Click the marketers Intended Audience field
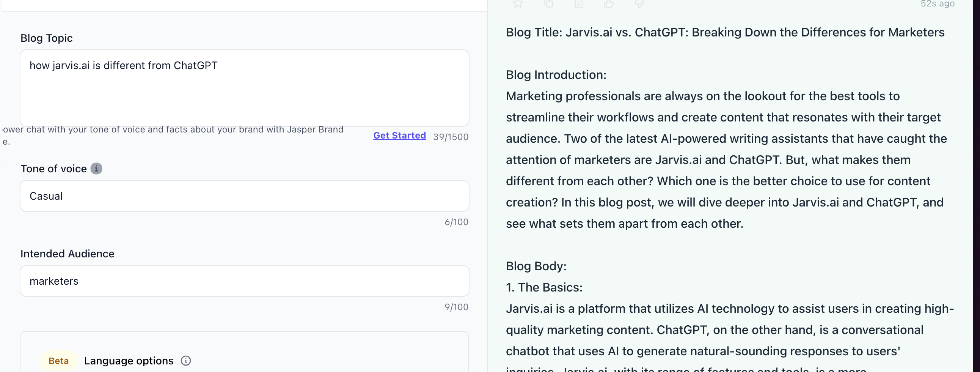This screenshot has height=372, width=980. click(245, 281)
